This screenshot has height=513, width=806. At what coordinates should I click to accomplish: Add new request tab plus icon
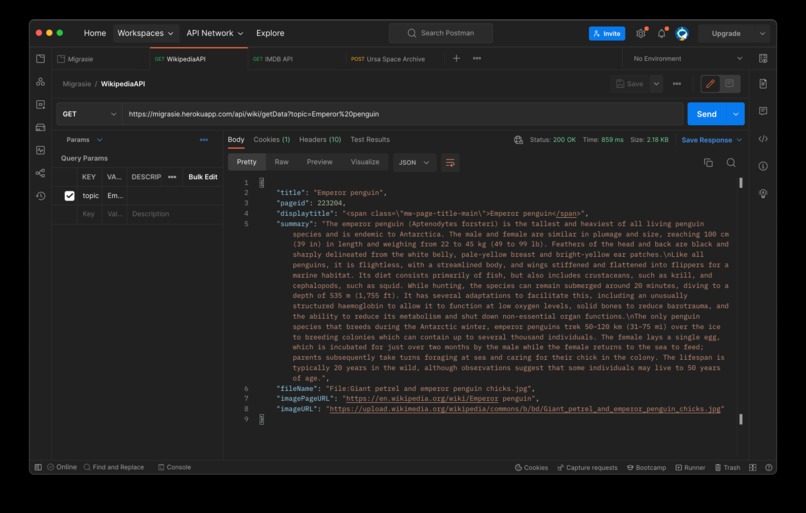coord(456,59)
